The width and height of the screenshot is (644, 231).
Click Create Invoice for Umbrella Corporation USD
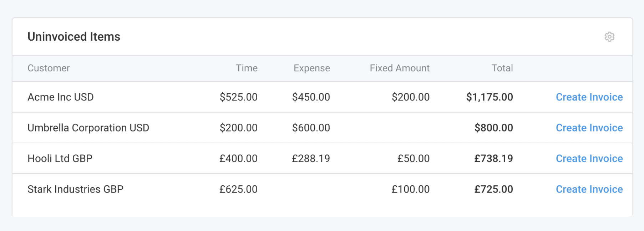(x=589, y=128)
